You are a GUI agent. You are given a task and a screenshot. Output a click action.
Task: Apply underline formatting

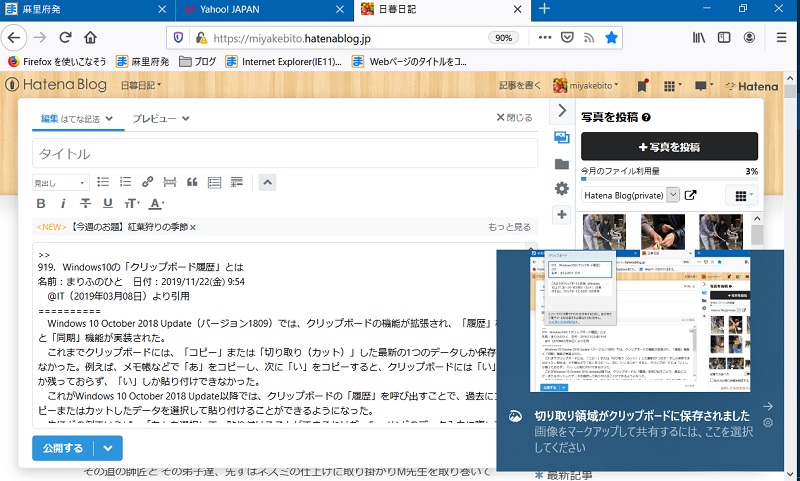108,204
